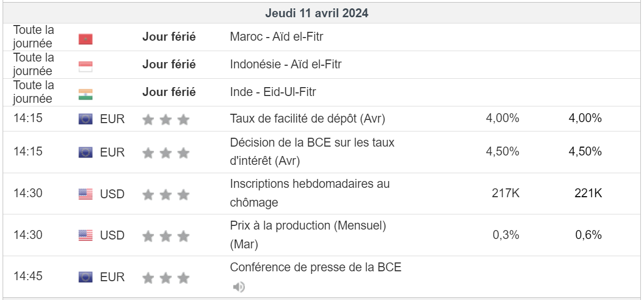Click the India flag icon

click(86, 94)
